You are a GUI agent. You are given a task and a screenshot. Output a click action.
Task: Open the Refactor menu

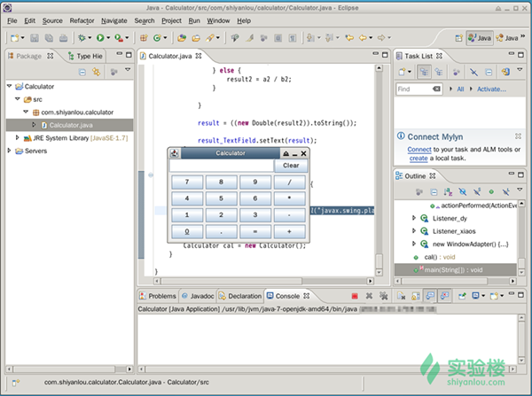point(82,20)
